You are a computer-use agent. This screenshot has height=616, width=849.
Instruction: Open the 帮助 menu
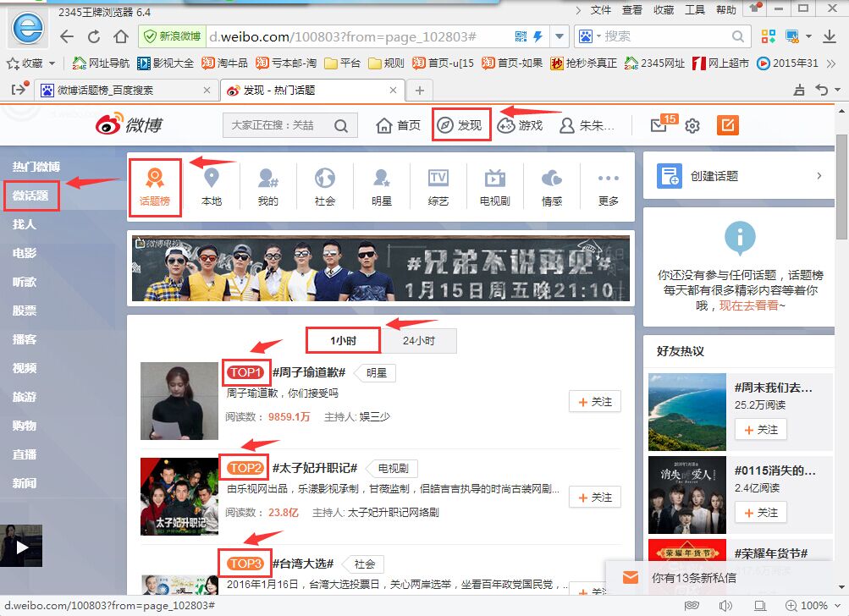click(726, 10)
